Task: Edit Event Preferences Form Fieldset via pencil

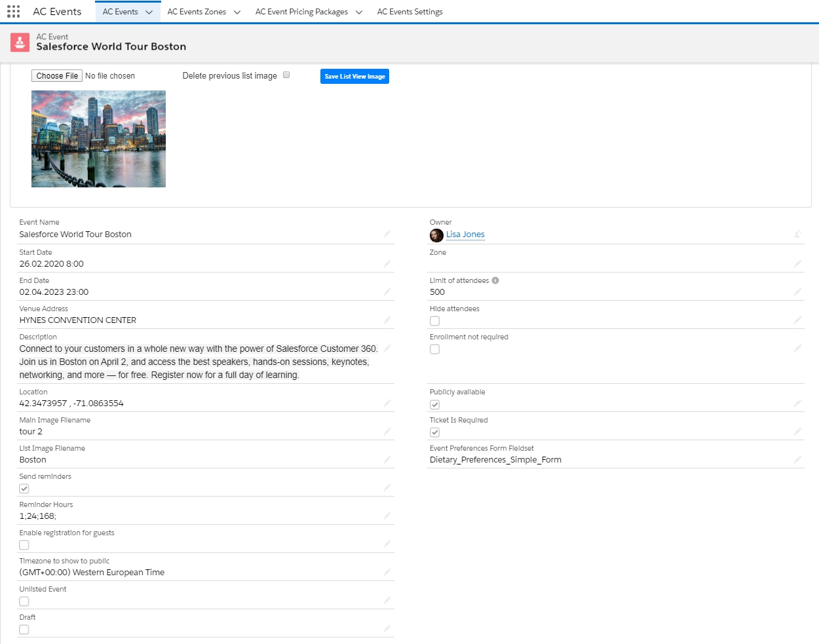Action: point(797,459)
